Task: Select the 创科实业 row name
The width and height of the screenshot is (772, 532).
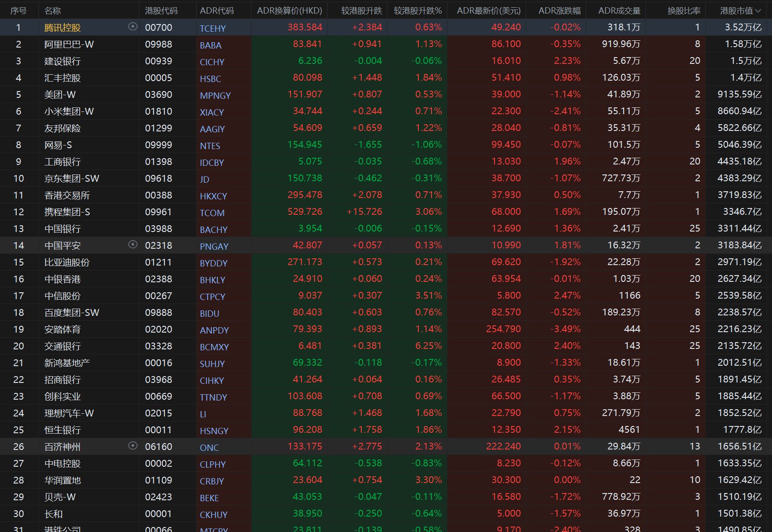Action: coord(63,397)
